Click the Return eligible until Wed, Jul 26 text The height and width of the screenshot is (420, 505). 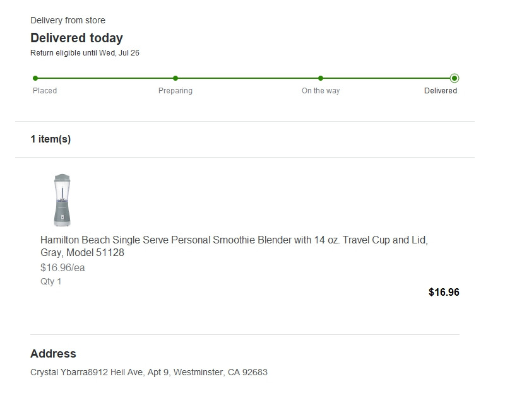click(85, 53)
